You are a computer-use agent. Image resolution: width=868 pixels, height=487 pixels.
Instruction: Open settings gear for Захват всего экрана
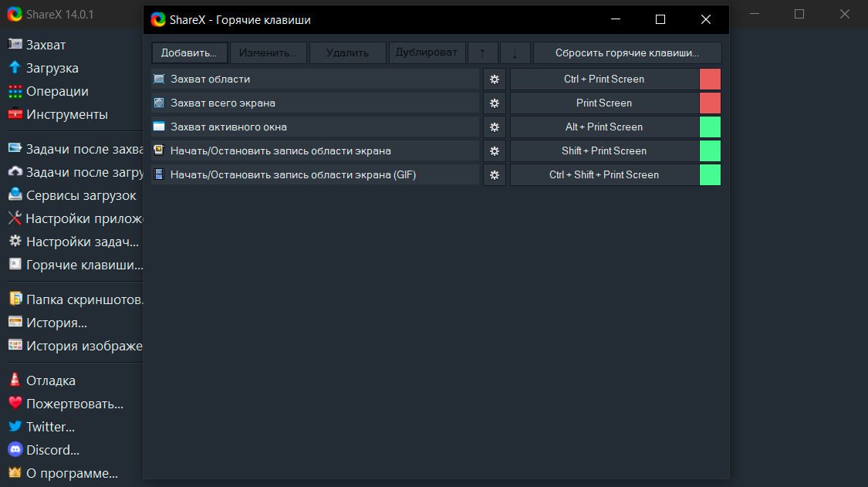tap(495, 103)
